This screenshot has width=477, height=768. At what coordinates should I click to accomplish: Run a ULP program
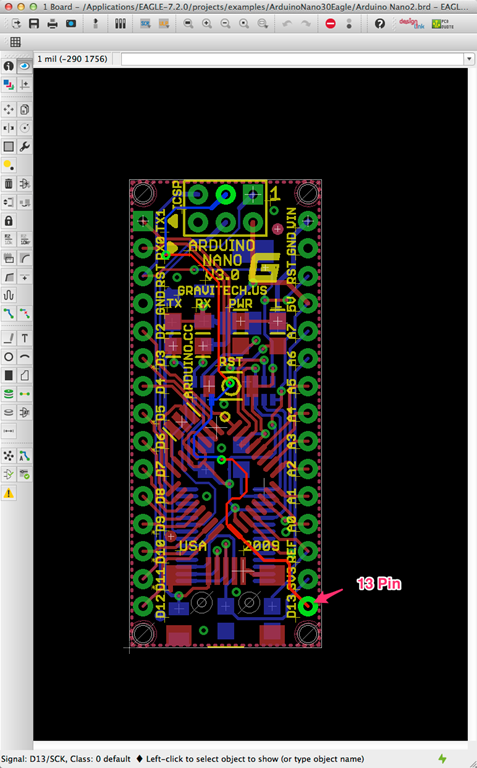(164, 24)
